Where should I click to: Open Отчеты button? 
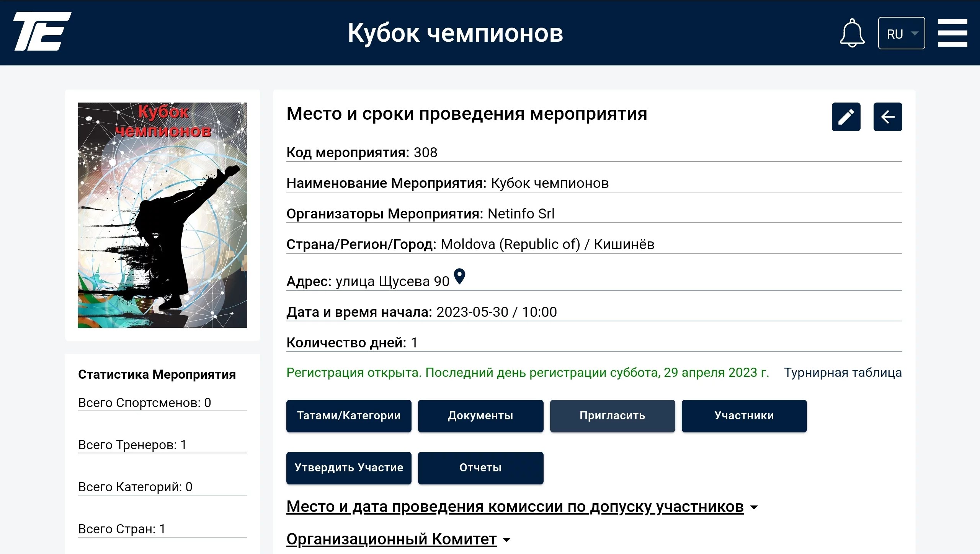click(x=480, y=468)
